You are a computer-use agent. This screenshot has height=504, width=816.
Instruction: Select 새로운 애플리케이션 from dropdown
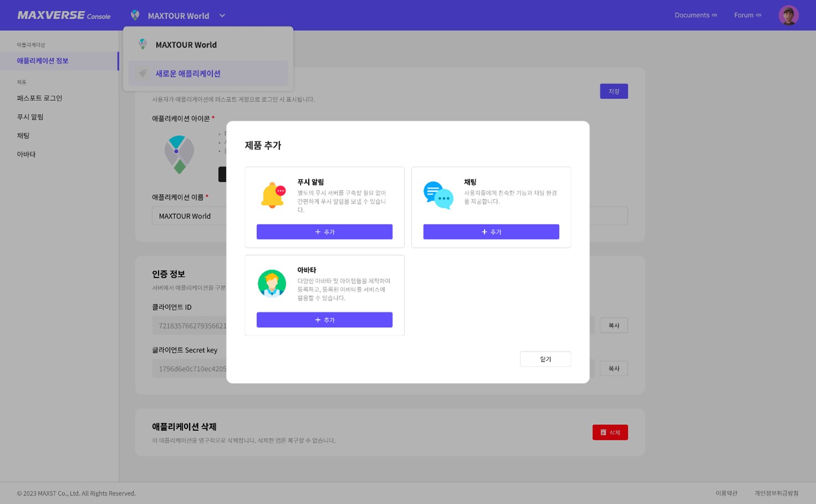(188, 74)
